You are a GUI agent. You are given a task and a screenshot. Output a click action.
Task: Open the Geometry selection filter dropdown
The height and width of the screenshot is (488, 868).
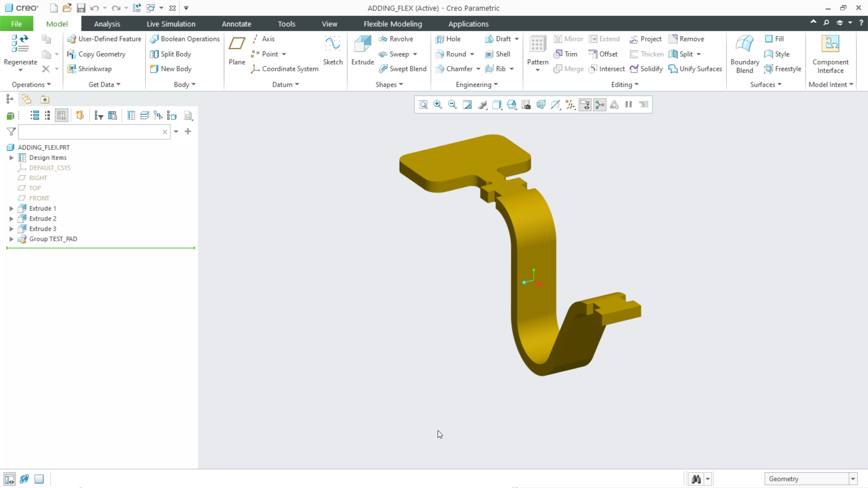point(853,479)
